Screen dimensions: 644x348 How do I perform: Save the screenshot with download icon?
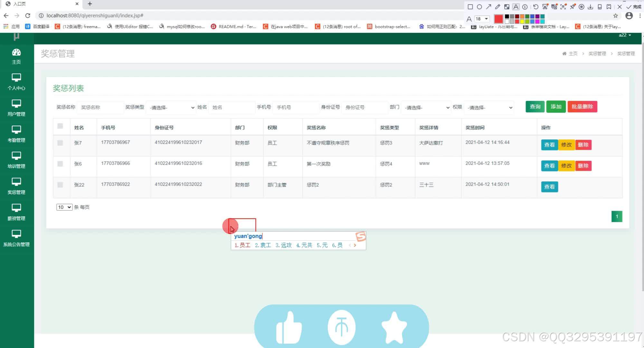(591, 7)
